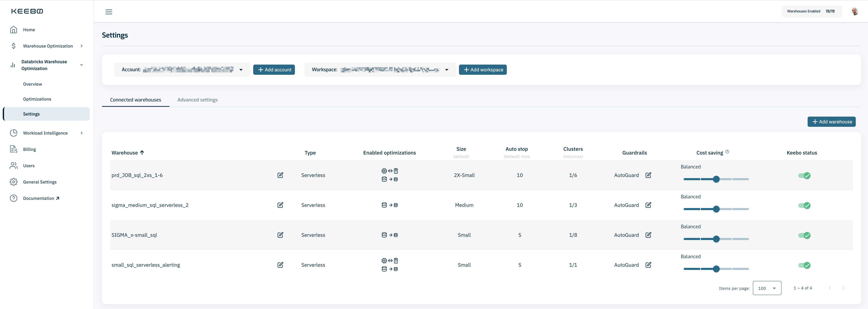Viewport: 868px width, 309px height.
Task: Adjust the cost saving slider for sigma_medium_sql_serverless_2
Action: click(716, 209)
